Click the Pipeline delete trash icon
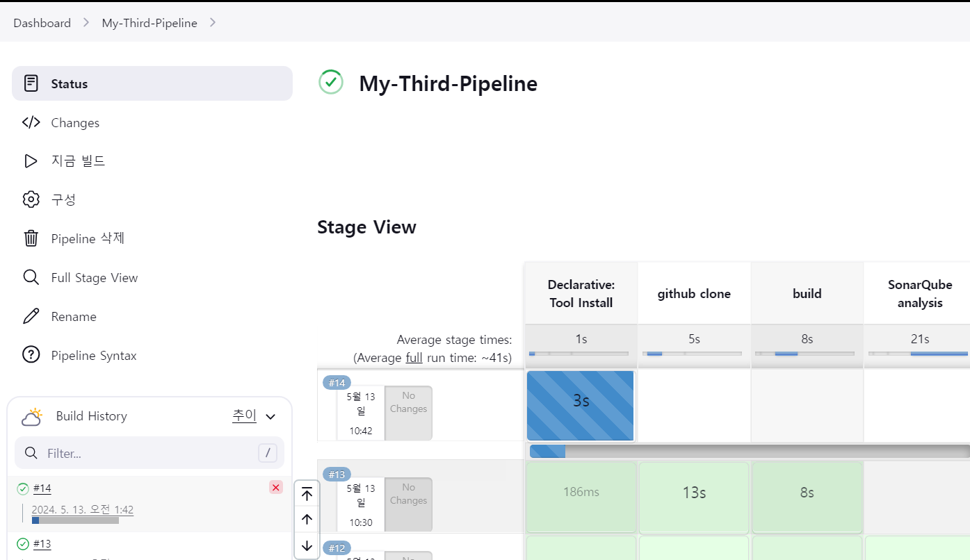 [x=31, y=239]
